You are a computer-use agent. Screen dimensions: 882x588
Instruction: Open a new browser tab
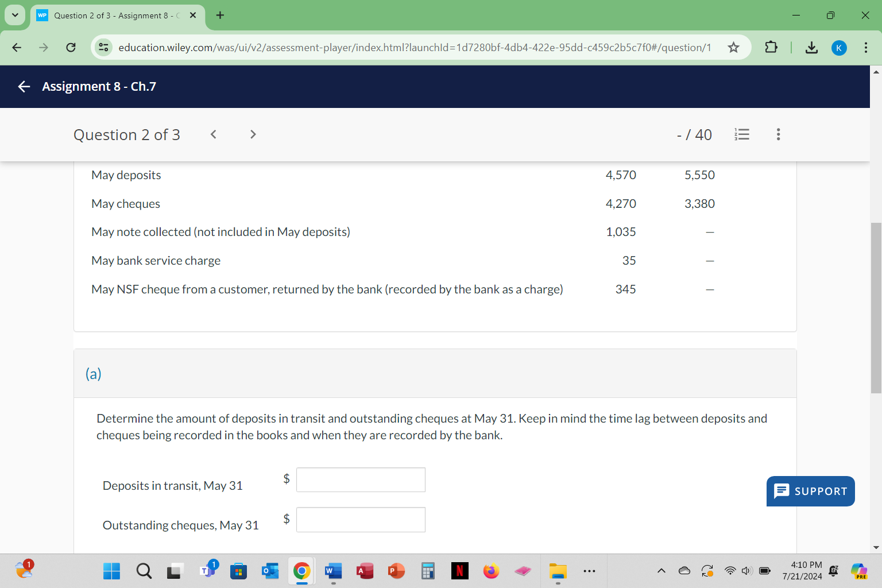(220, 16)
